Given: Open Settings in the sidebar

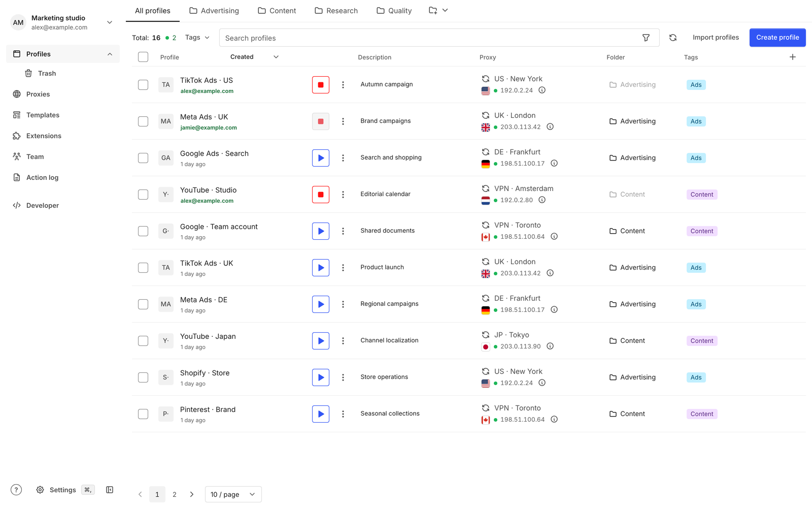Looking at the screenshot, I should 63,490.
